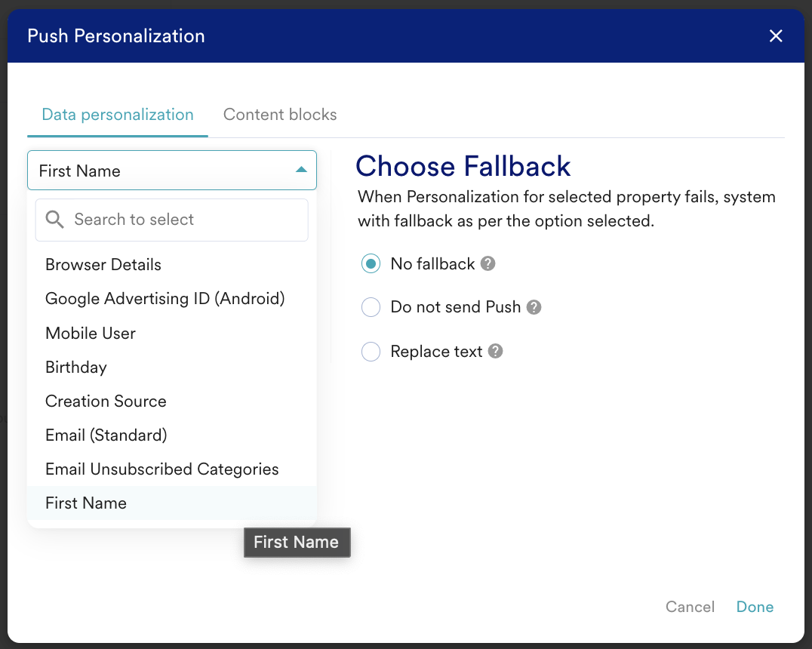Close the Push Personalization dialog
Screen dimensions: 812x649
775,35
